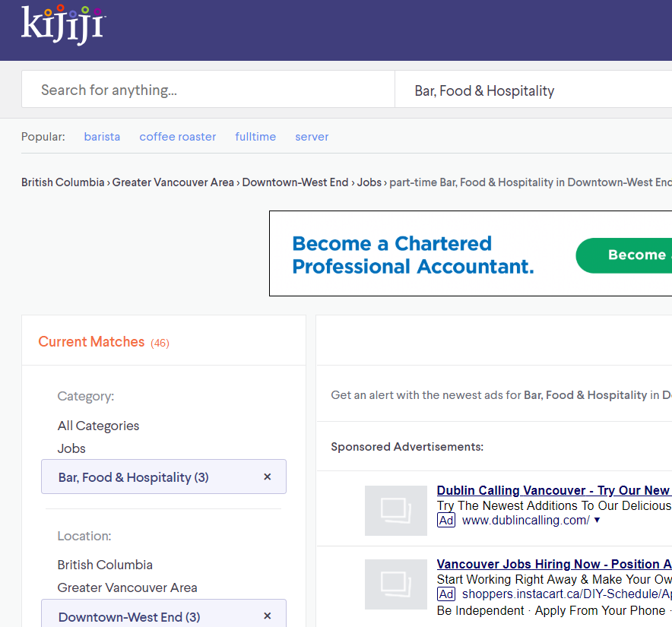
Task: Click the Bar, Food & Hospitality (3) filter
Action: [163, 477]
